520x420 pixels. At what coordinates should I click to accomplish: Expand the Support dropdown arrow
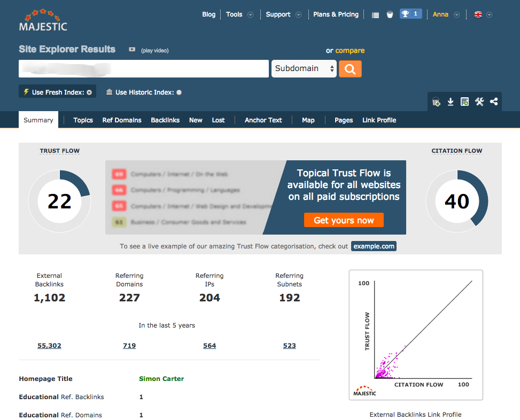pyautogui.click(x=298, y=14)
